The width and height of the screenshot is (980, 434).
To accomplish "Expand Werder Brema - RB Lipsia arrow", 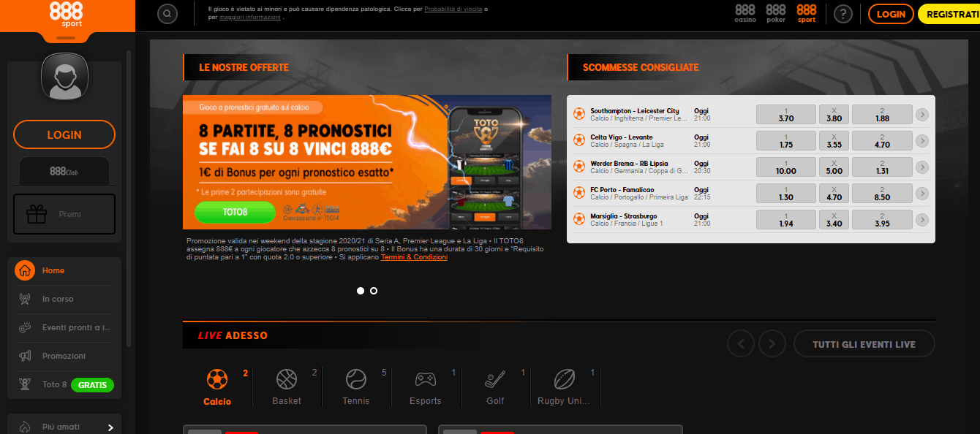I will 922,167.
